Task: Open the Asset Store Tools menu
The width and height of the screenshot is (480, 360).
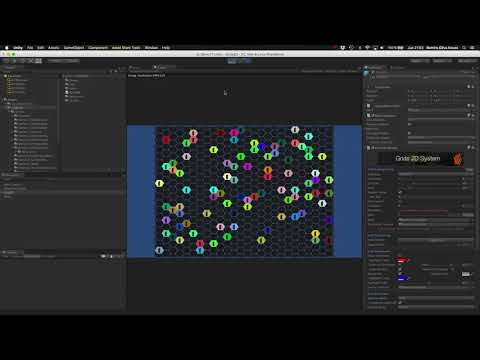Action: pyautogui.click(x=126, y=48)
